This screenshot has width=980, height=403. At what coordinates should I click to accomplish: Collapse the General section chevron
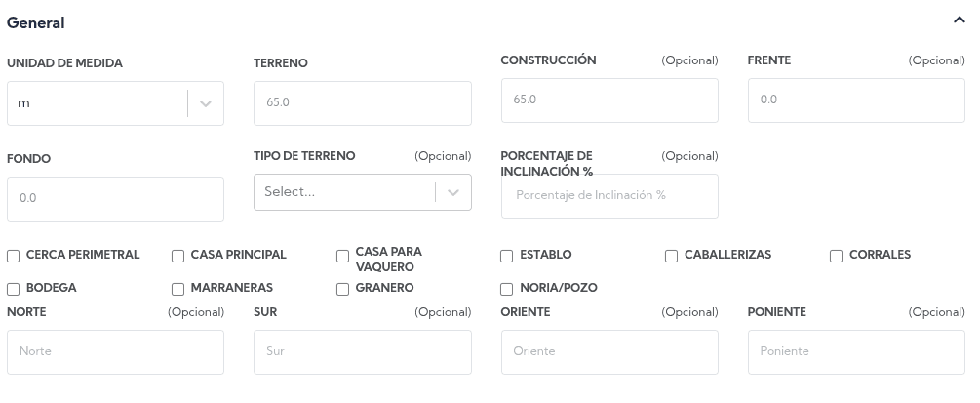click(x=960, y=21)
